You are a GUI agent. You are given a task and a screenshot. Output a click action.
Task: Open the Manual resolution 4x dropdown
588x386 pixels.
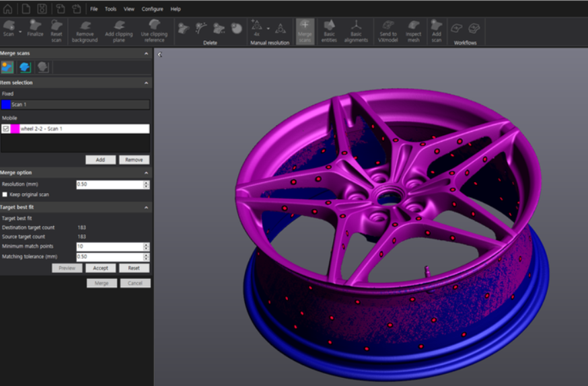tap(268, 29)
